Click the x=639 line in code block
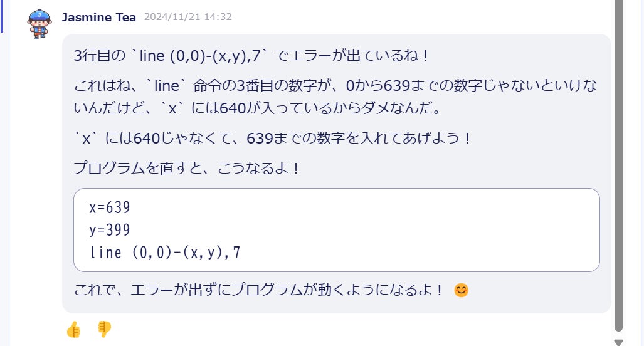This screenshot has width=644, height=346. pyautogui.click(x=110, y=207)
